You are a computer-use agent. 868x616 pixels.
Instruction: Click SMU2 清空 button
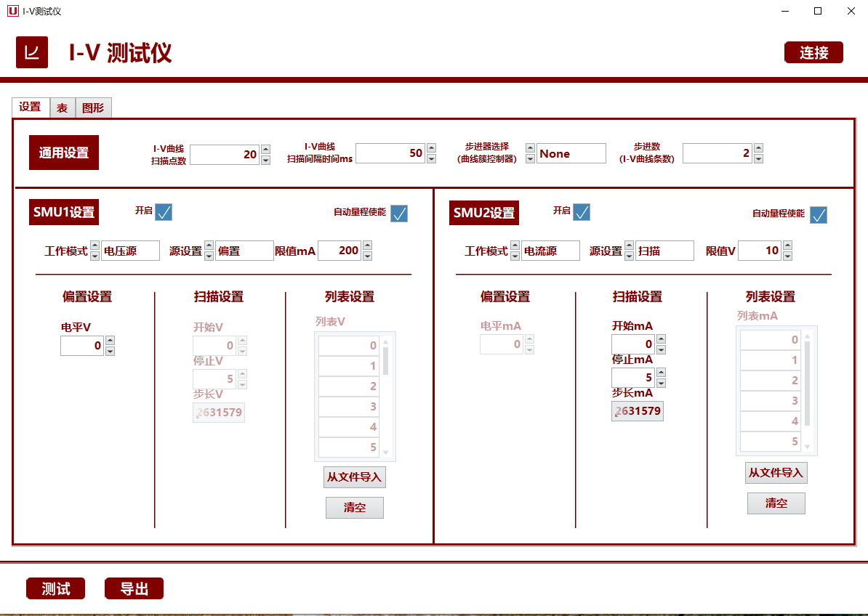click(776, 503)
